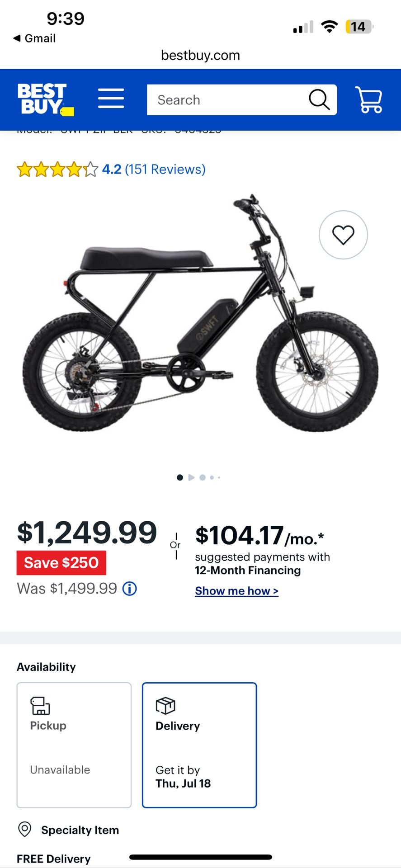Select the Pickup availability option
Viewport: 401px width, 868px height.
[x=74, y=745]
